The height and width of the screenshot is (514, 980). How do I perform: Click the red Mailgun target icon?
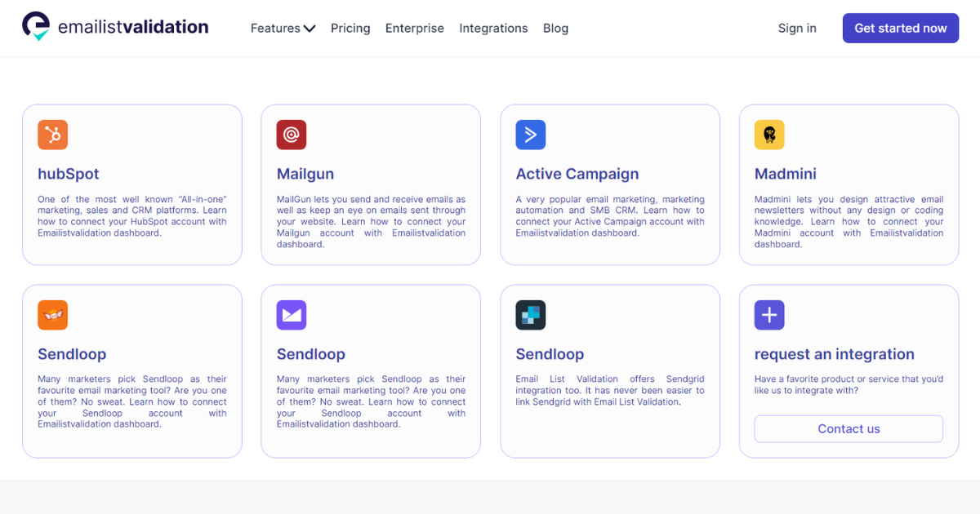292,135
